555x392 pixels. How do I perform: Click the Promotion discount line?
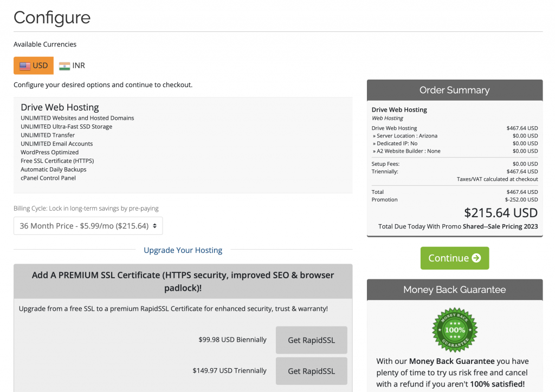point(454,200)
